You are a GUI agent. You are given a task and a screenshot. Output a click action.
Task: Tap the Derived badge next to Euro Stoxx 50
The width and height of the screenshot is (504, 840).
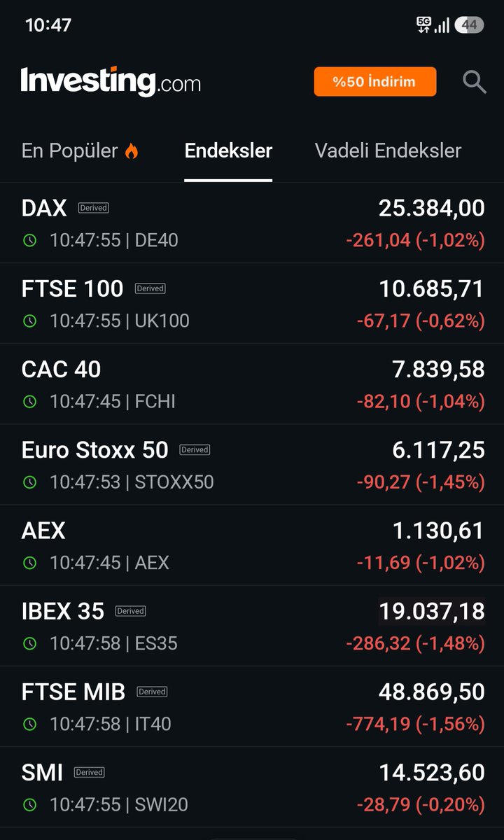[195, 450]
